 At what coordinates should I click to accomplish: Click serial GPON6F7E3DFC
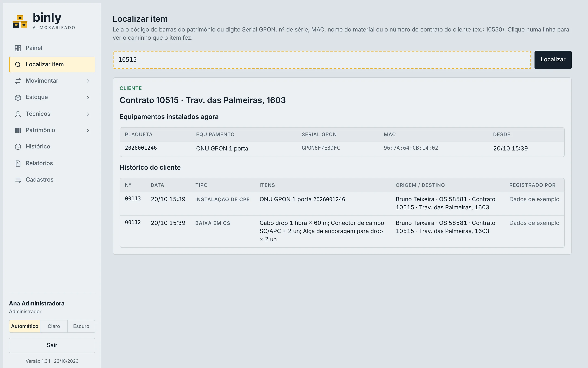click(x=321, y=148)
